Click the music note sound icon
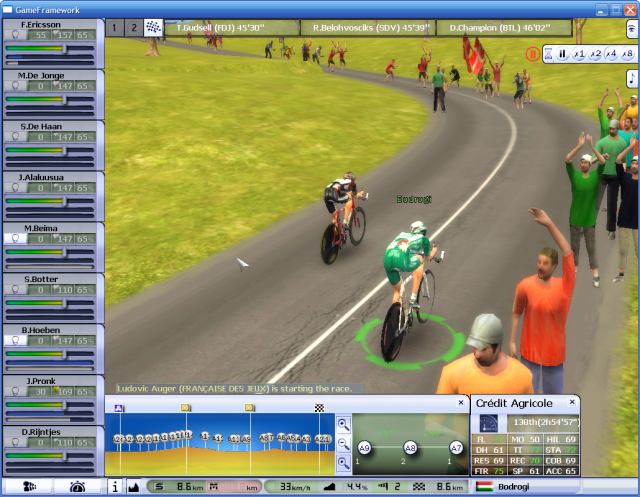The image size is (640, 497). [631, 76]
